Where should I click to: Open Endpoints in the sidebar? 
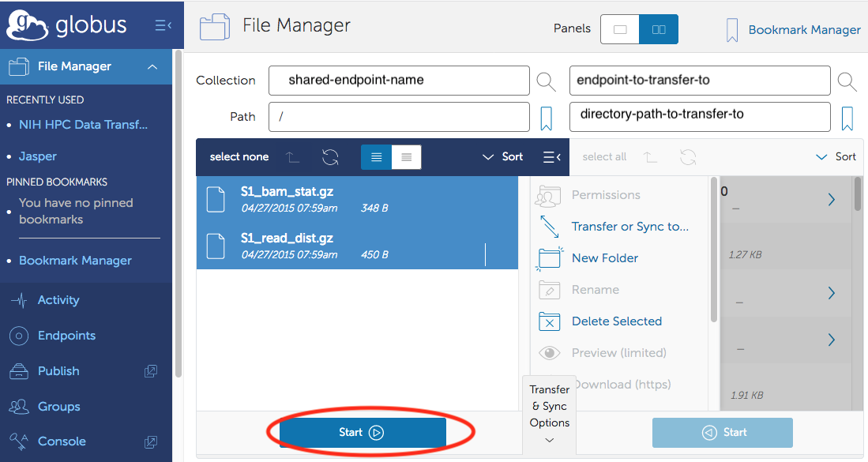66,336
